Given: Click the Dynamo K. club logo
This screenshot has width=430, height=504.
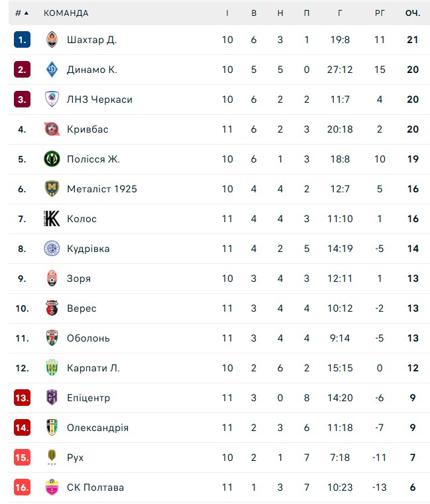Looking at the screenshot, I should 52,70.
